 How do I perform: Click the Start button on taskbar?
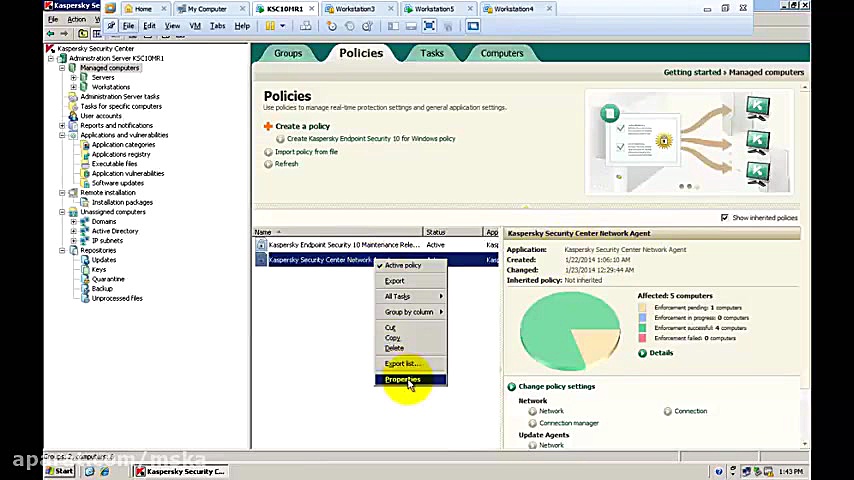point(60,471)
